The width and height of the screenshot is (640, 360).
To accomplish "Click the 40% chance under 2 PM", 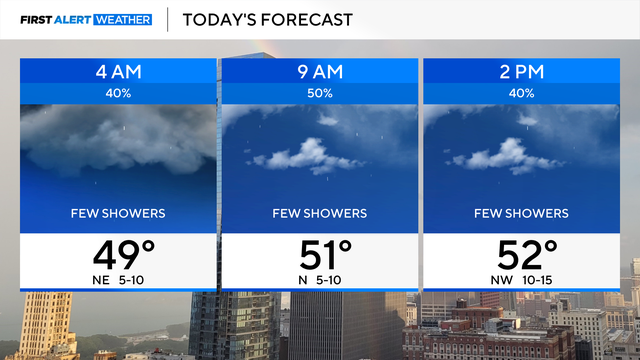I will click(x=522, y=93).
